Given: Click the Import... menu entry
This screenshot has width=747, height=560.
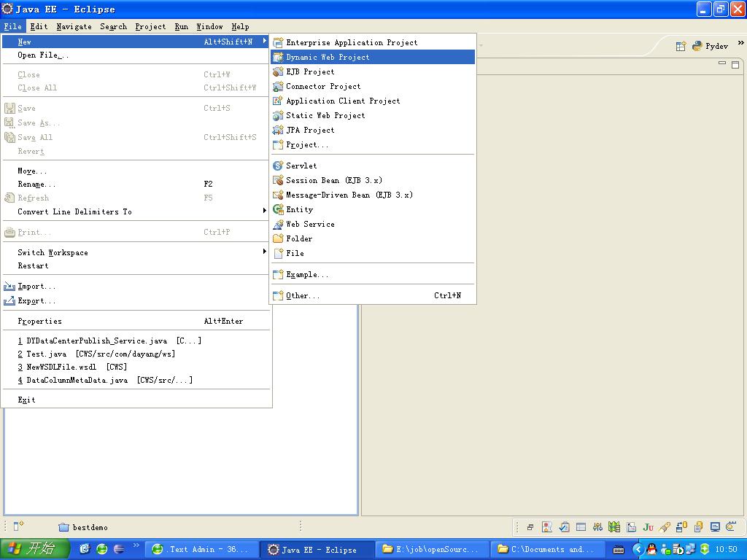Looking at the screenshot, I should pyautogui.click(x=136, y=287).
